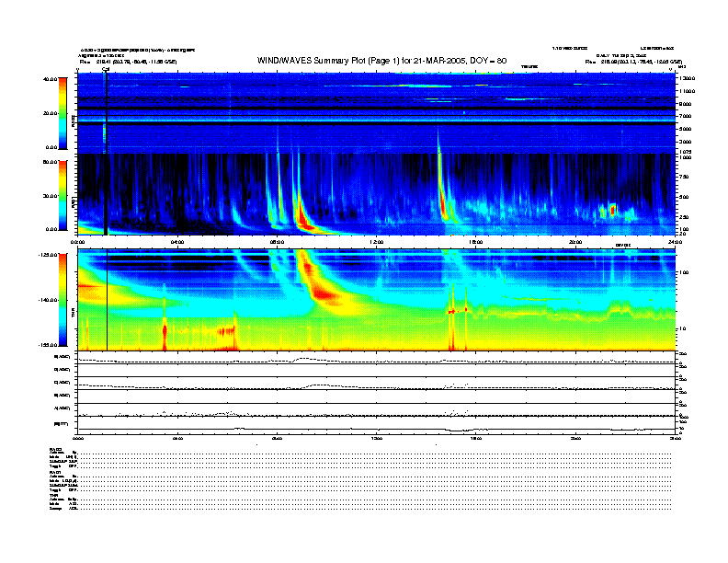Click the RAD1 color scale bar
This screenshot has width=728, height=563.
tap(63, 195)
